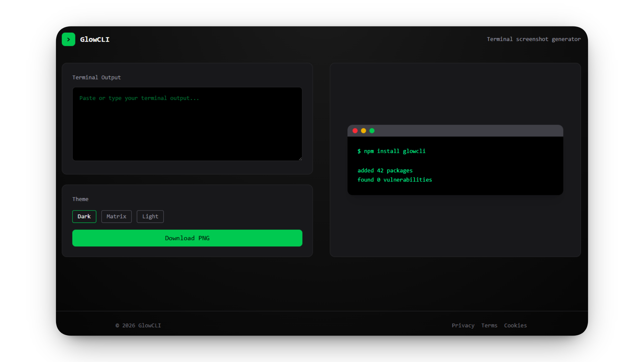Image resolution: width=644 pixels, height=362 pixels.
Task: Click the yellow dot in terminal titlebar
Action: 363,131
